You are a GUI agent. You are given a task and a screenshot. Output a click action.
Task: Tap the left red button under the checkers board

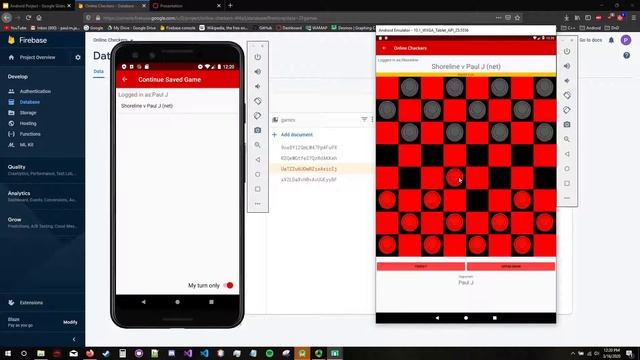pyautogui.click(x=421, y=267)
